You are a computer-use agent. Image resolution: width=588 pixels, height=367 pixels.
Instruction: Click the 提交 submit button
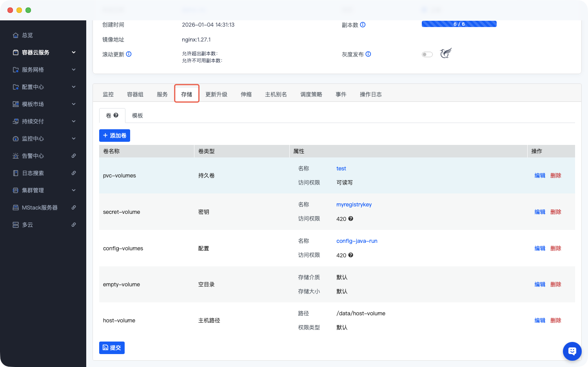(112, 348)
